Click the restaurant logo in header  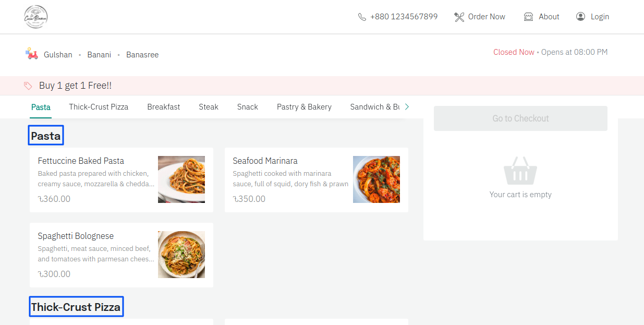(35, 17)
